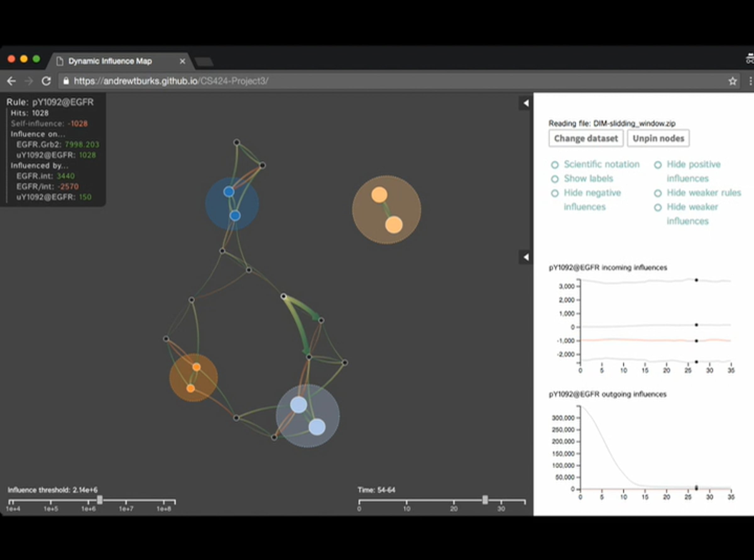754x560 pixels.
Task: Toggle Hide negative influences option
Action: pos(555,193)
